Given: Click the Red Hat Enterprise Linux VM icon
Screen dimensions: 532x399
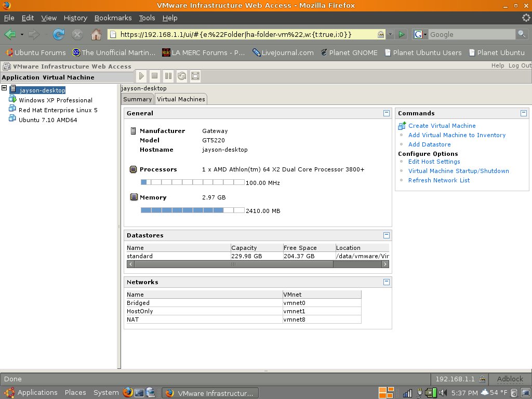Looking at the screenshot, I should point(12,109).
